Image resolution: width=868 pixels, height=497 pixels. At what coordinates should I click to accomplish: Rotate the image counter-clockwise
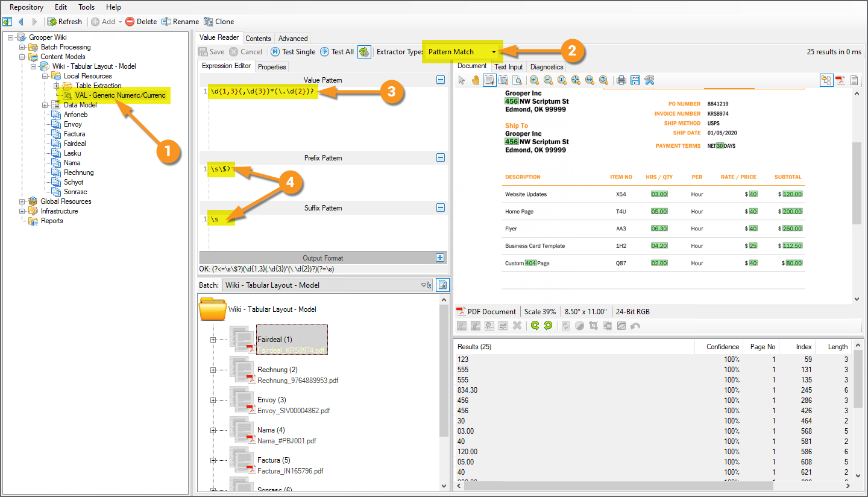pyautogui.click(x=534, y=326)
